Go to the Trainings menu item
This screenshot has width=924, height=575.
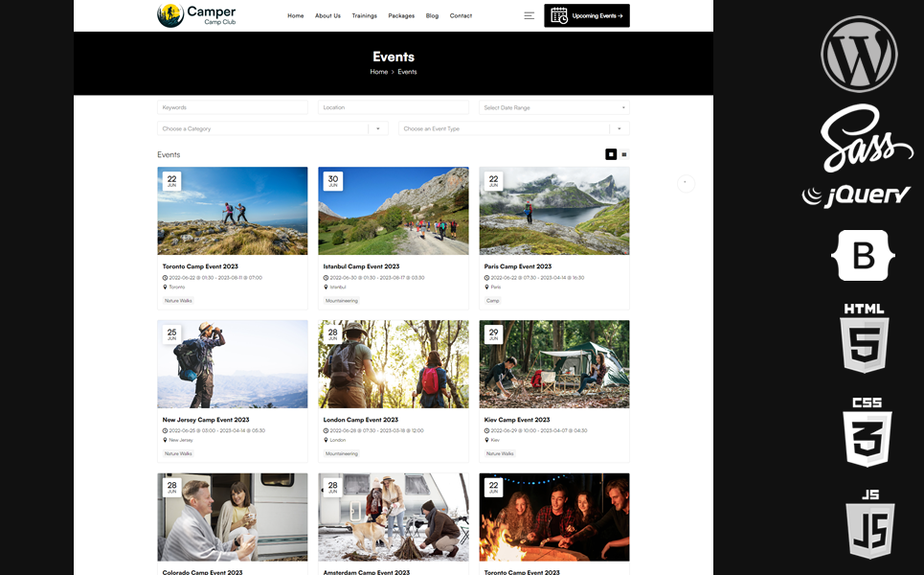(x=364, y=16)
